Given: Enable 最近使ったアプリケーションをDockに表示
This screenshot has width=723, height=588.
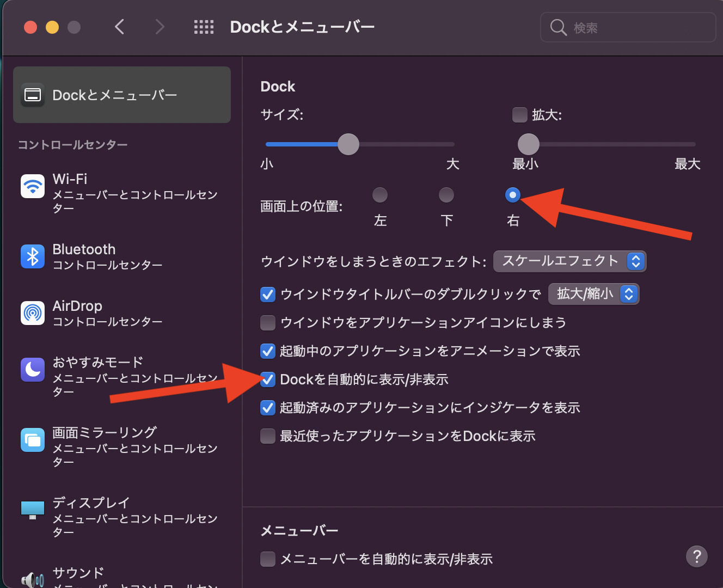Looking at the screenshot, I should [268, 436].
